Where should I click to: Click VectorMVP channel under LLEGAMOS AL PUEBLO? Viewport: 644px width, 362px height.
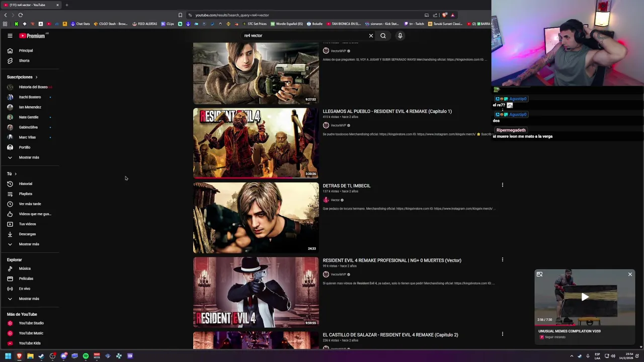coord(338,126)
